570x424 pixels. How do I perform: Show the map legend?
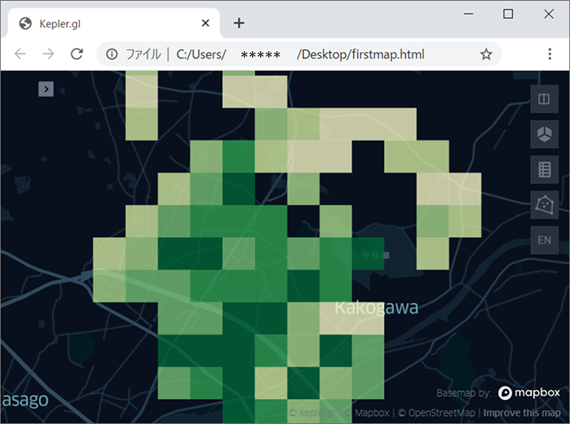click(544, 169)
